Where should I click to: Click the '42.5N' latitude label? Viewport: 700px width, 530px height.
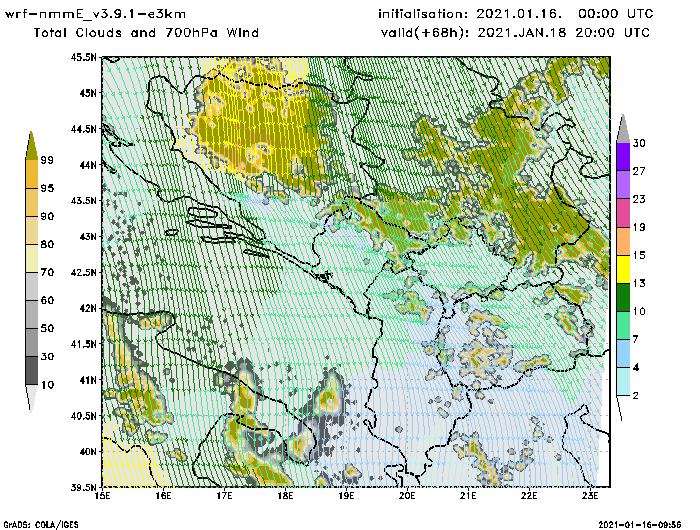pyautogui.click(x=83, y=272)
